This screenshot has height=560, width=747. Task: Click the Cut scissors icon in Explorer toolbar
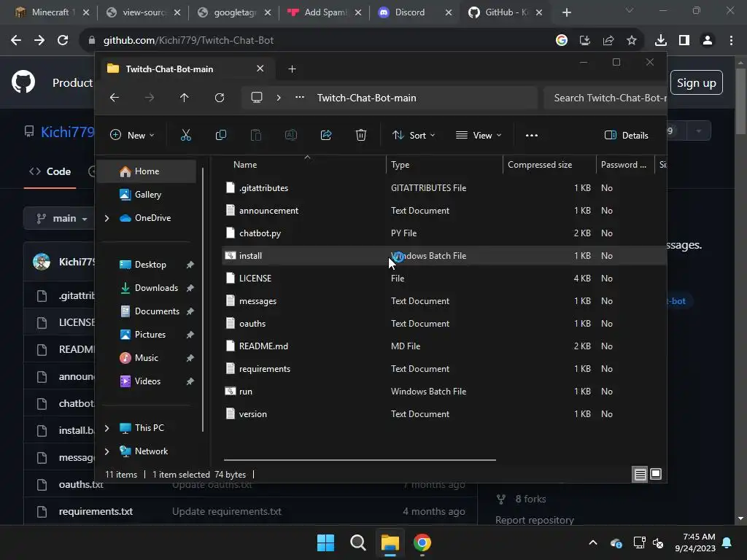click(x=186, y=135)
